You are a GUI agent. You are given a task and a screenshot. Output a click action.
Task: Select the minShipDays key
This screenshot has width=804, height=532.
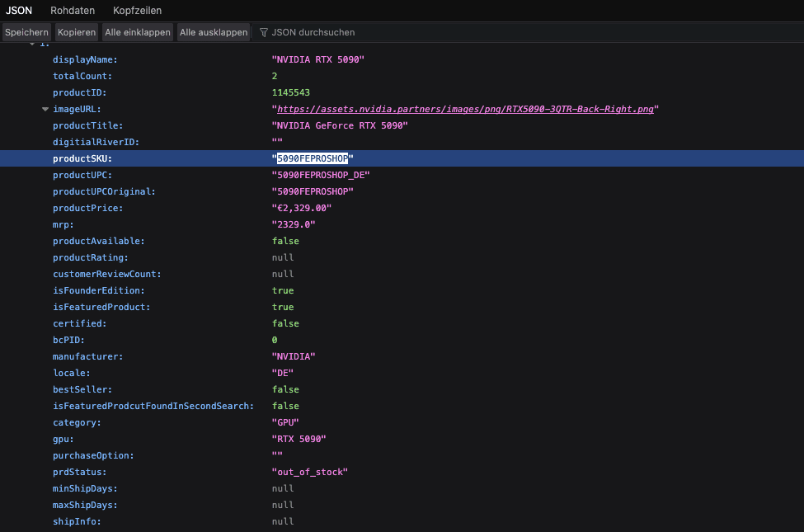coord(85,488)
